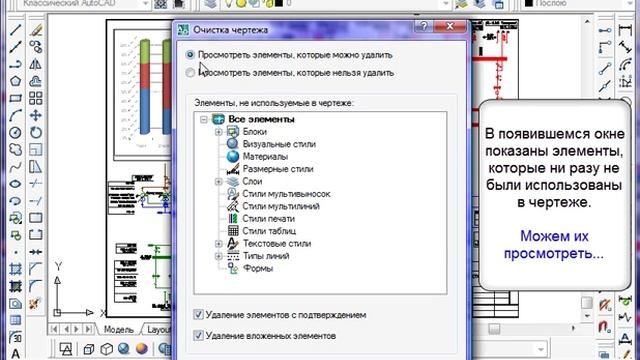This screenshot has width=640, height=360.
Task: Open the Multiline Text tool
Action: pyautogui.click(x=16, y=353)
